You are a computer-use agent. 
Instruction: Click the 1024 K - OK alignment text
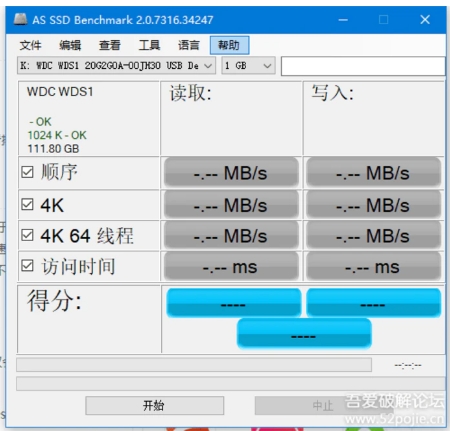coord(57,135)
